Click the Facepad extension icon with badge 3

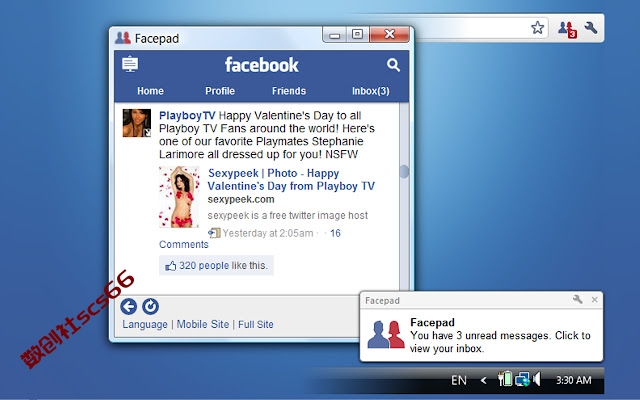coord(567,29)
